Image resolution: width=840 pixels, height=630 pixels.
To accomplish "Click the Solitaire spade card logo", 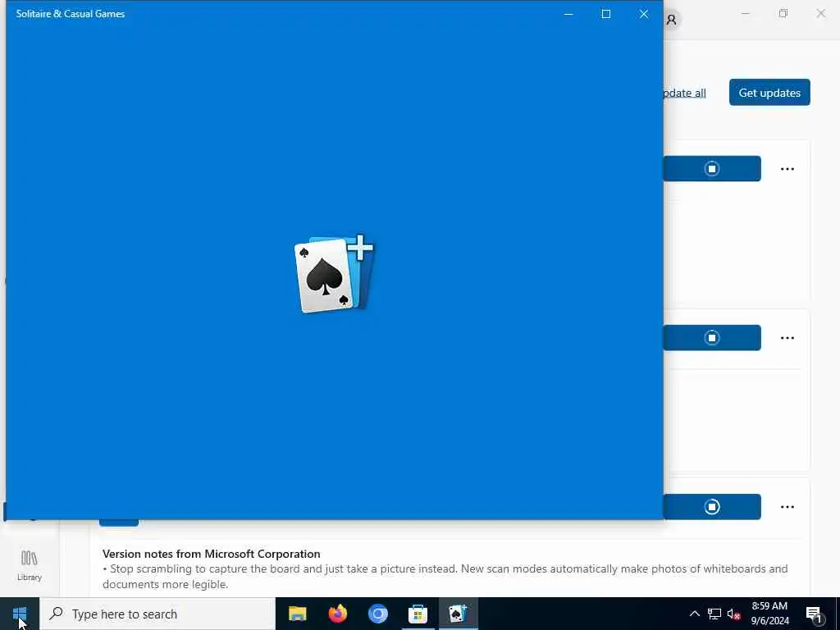I will pyautogui.click(x=335, y=274).
